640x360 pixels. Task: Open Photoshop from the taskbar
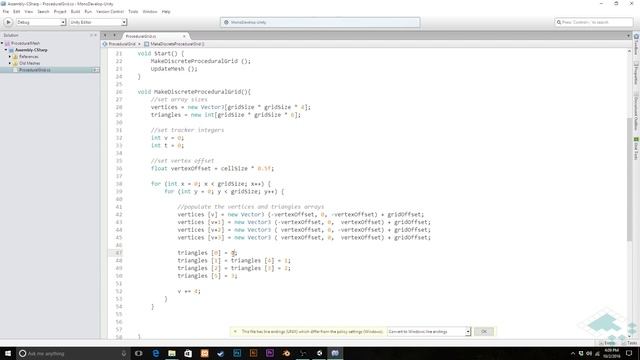click(237, 353)
